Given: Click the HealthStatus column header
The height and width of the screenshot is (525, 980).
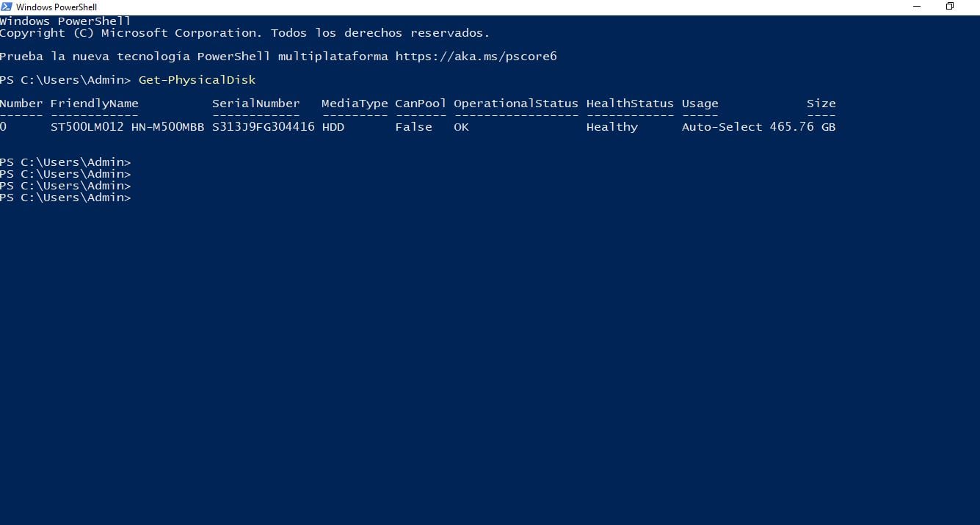Looking at the screenshot, I should pos(629,104).
